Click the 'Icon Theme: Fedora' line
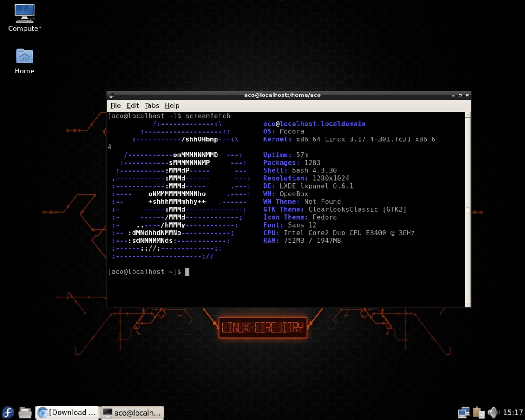This screenshot has height=420, width=525. (x=300, y=217)
